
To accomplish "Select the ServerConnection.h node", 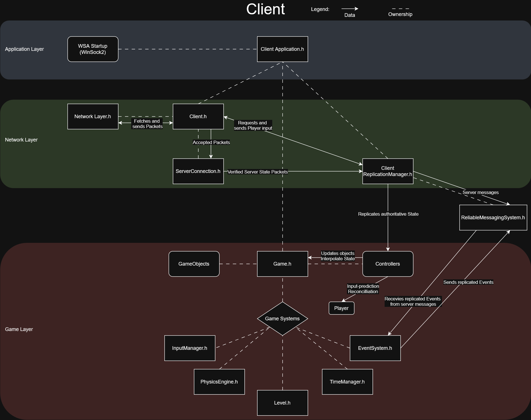I will point(198,171).
